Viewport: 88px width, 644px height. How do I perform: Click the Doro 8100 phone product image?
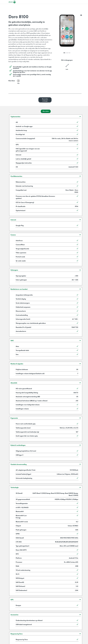pyautogui.click(x=67, y=31)
